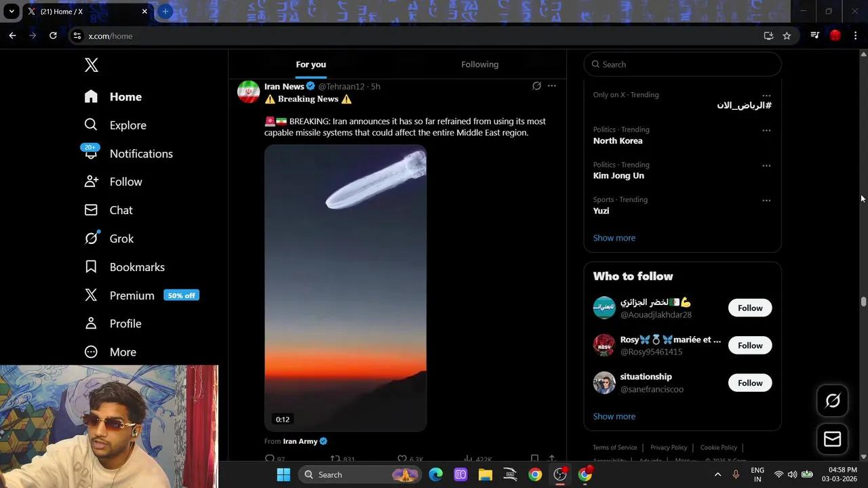Open options for the الرياض_الان trend
This screenshot has height=488, width=868.
point(766,96)
